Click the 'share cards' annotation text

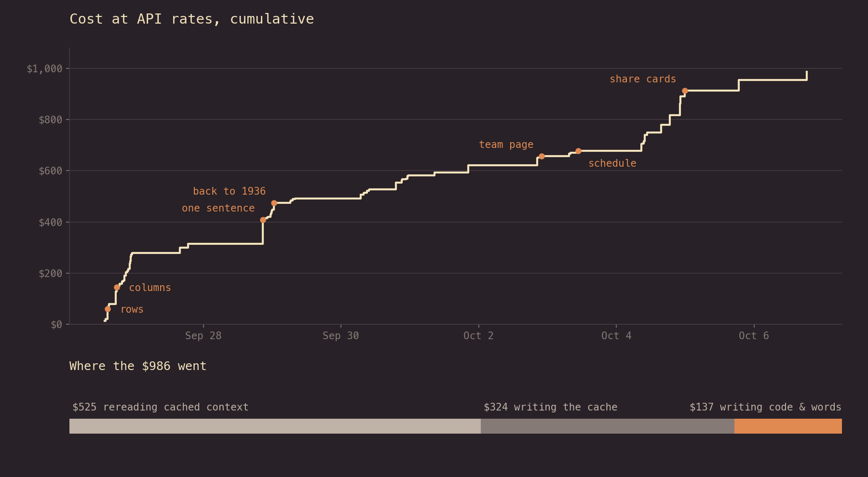tap(643, 79)
